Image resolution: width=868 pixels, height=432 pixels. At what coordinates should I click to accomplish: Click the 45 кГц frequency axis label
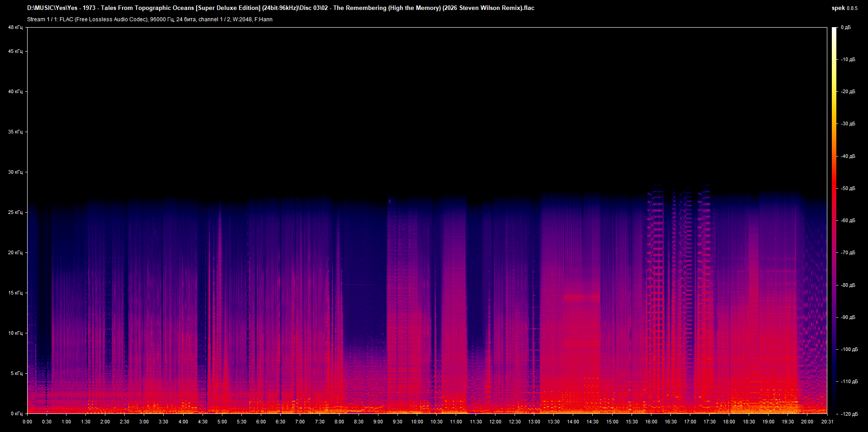[x=15, y=52]
